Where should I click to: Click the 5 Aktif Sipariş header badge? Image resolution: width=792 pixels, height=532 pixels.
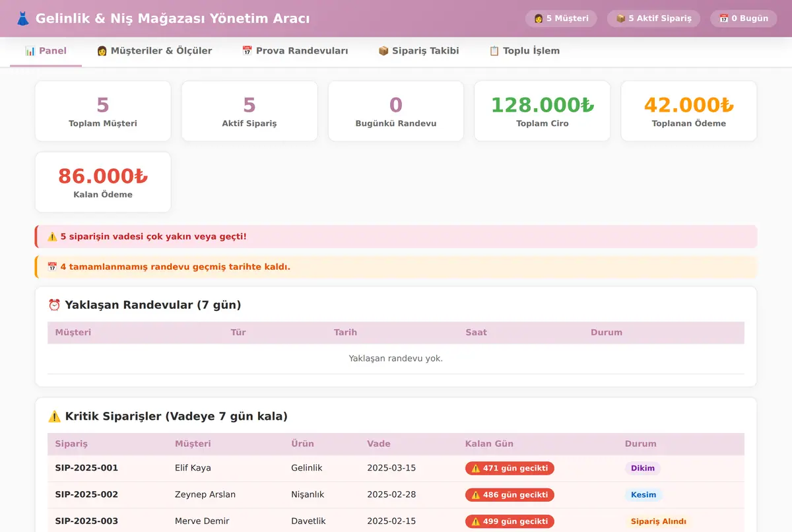coord(653,18)
